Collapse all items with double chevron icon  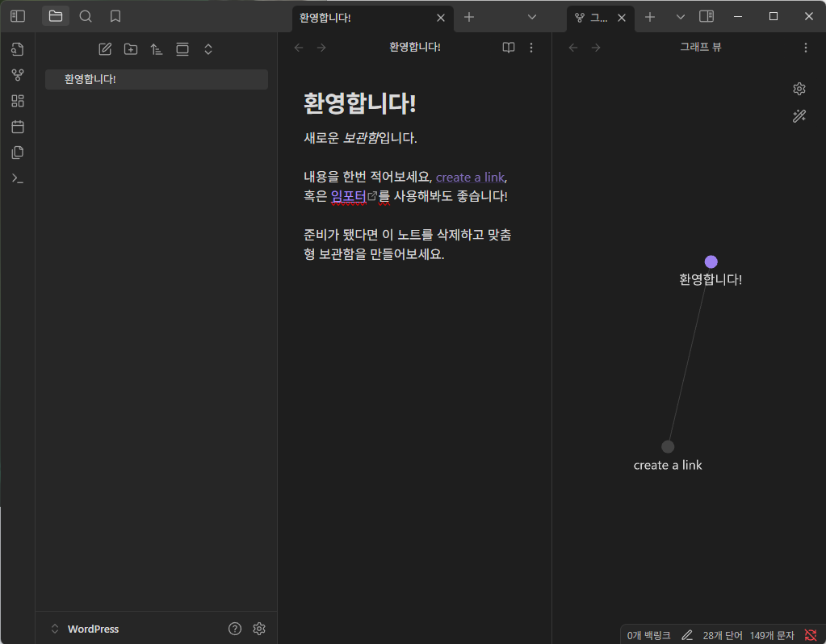[x=208, y=48]
